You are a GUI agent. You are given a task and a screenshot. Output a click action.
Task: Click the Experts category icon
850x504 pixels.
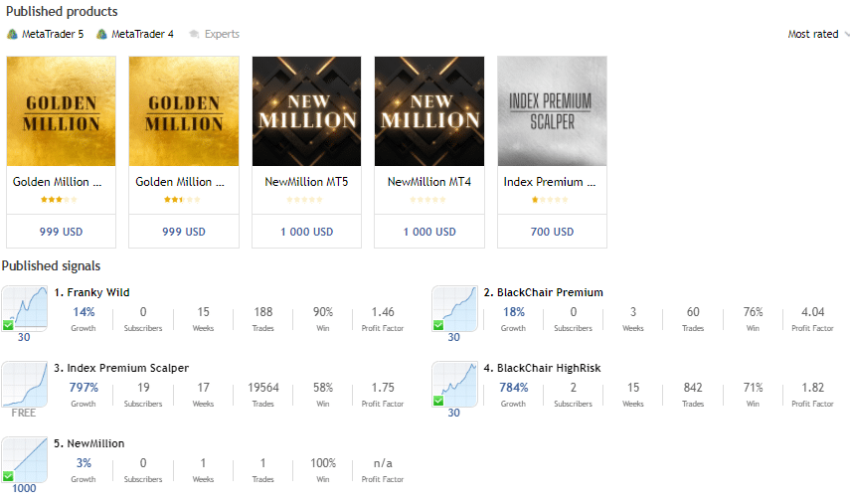[194, 34]
